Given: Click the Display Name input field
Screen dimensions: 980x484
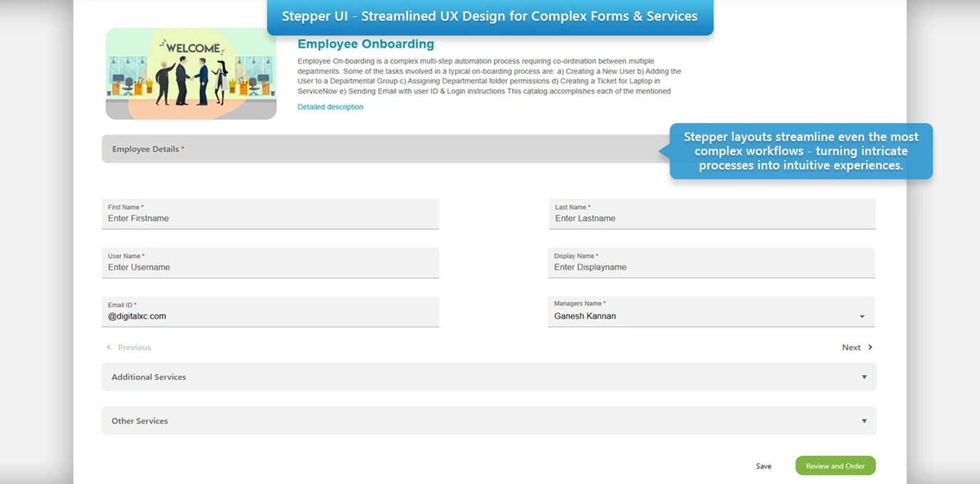Looking at the screenshot, I should pos(711,268).
